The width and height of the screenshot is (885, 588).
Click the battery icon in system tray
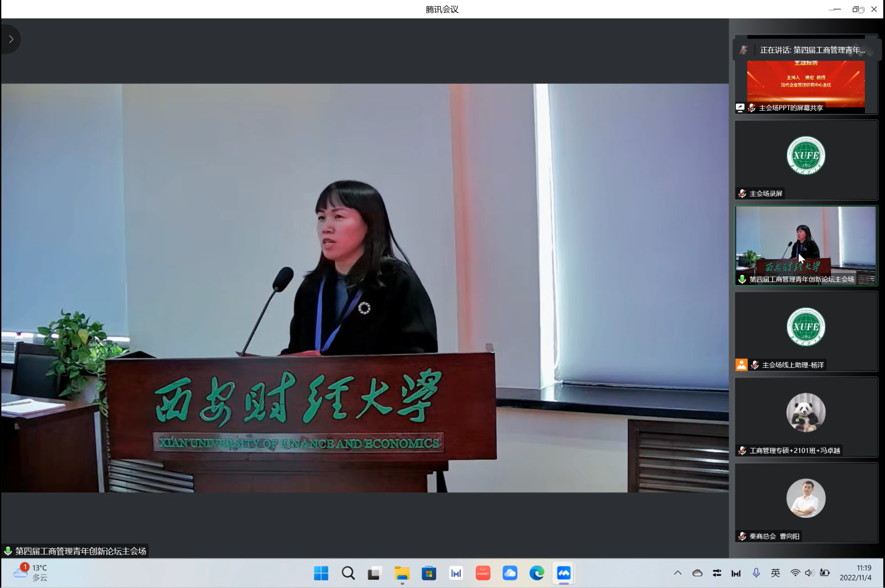tap(824, 573)
